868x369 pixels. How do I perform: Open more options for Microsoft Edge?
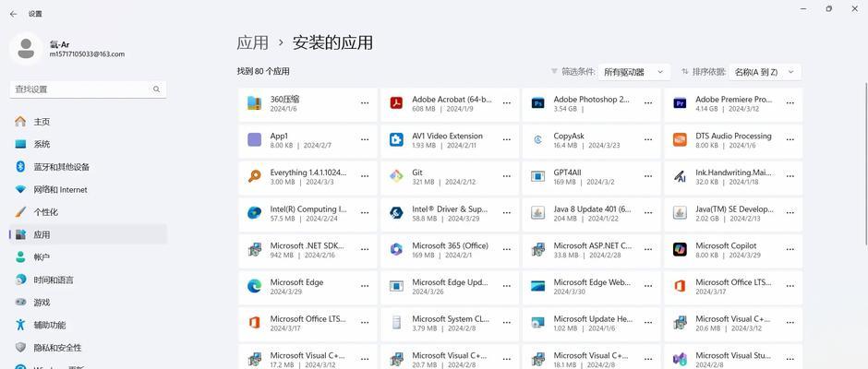(x=365, y=286)
